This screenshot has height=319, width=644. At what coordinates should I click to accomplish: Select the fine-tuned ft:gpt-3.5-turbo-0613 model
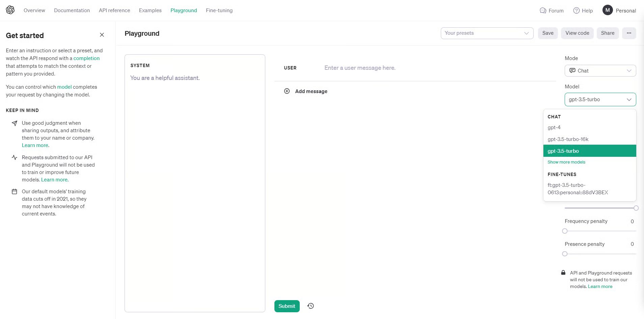click(x=578, y=189)
